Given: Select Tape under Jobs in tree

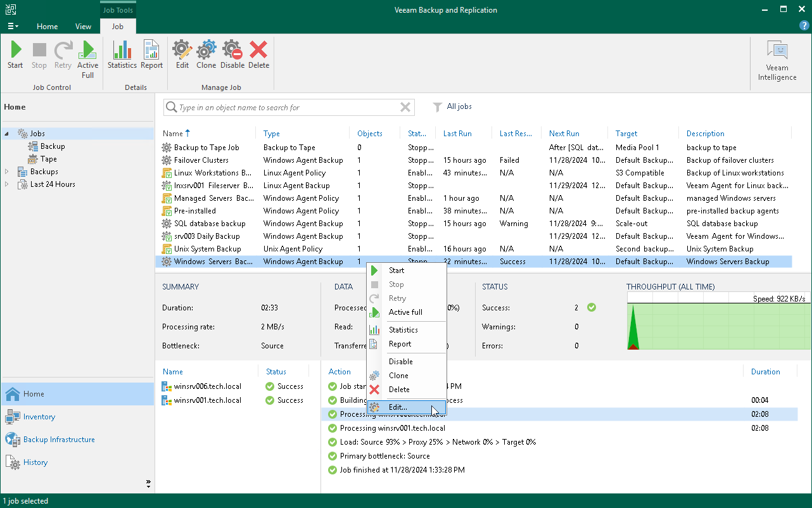Looking at the screenshot, I should pyautogui.click(x=49, y=159).
